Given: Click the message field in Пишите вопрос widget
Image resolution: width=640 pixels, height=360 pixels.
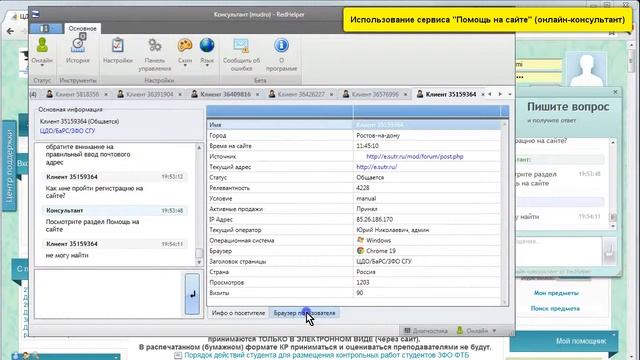Looking at the screenshot, I should tap(558, 252).
